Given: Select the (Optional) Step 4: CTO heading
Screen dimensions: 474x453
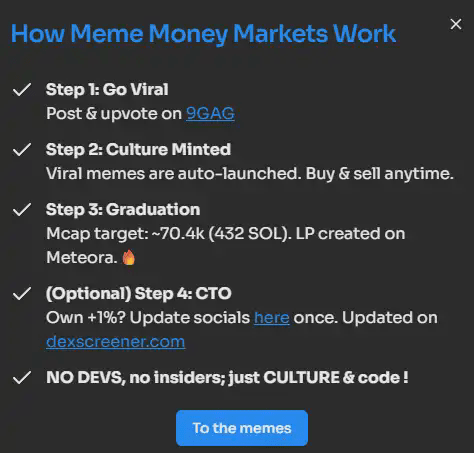Looking at the screenshot, I should tap(139, 293).
